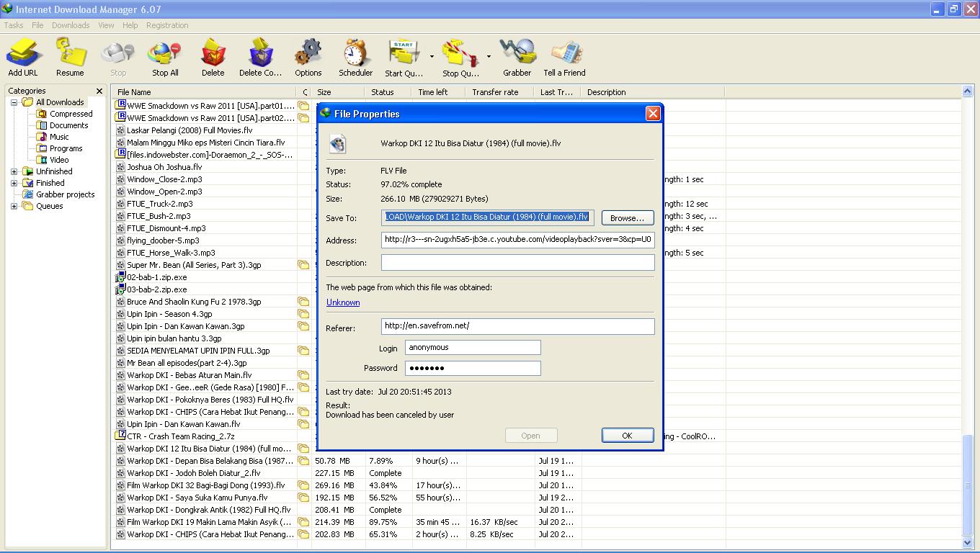Open the Tasks menu
The image size is (980, 553).
click(14, 25)
